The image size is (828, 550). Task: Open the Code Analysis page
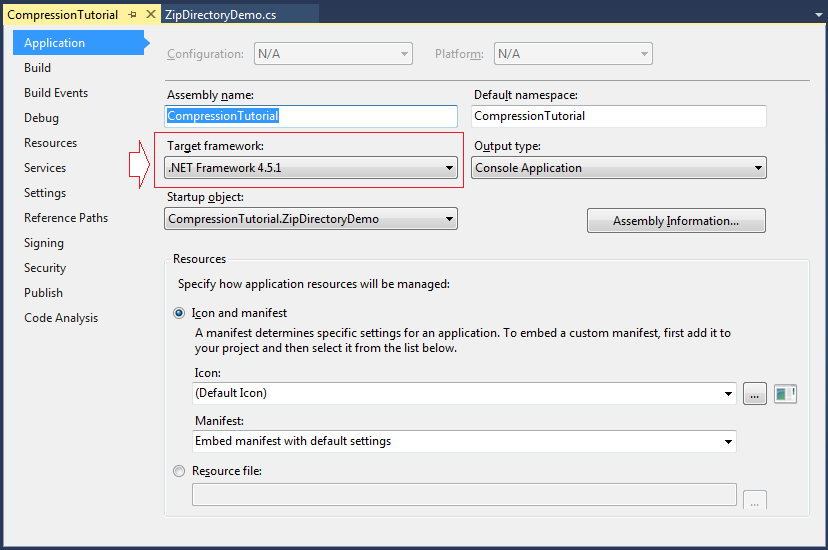click(61, 318)
